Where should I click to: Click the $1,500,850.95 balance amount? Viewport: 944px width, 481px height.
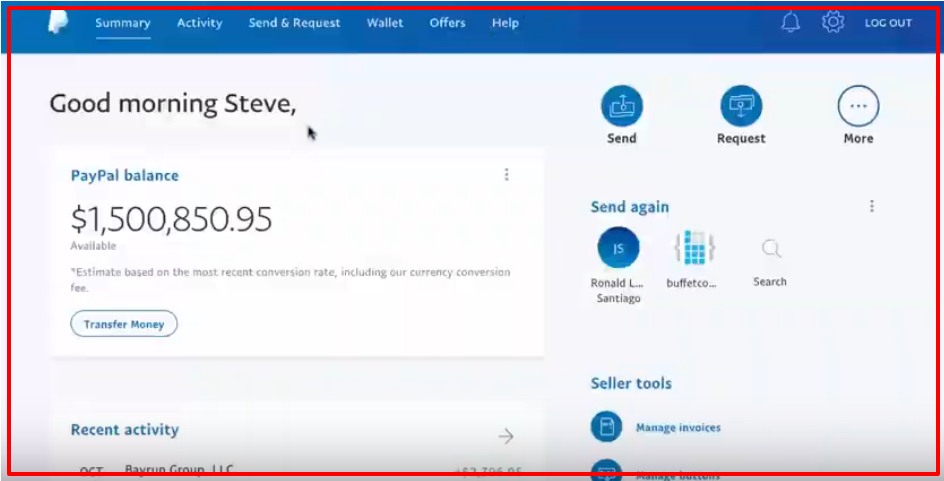[x=172, y=219]
